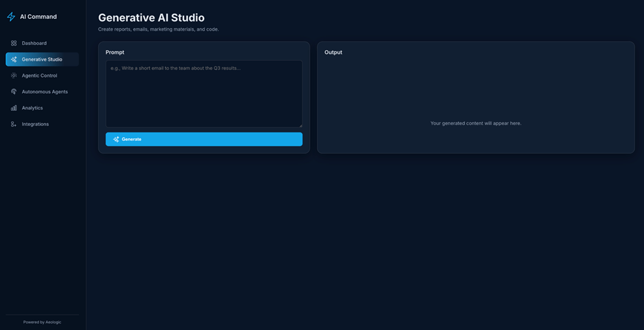
Task: Click the Output panel label
Action: click(333, 53)
